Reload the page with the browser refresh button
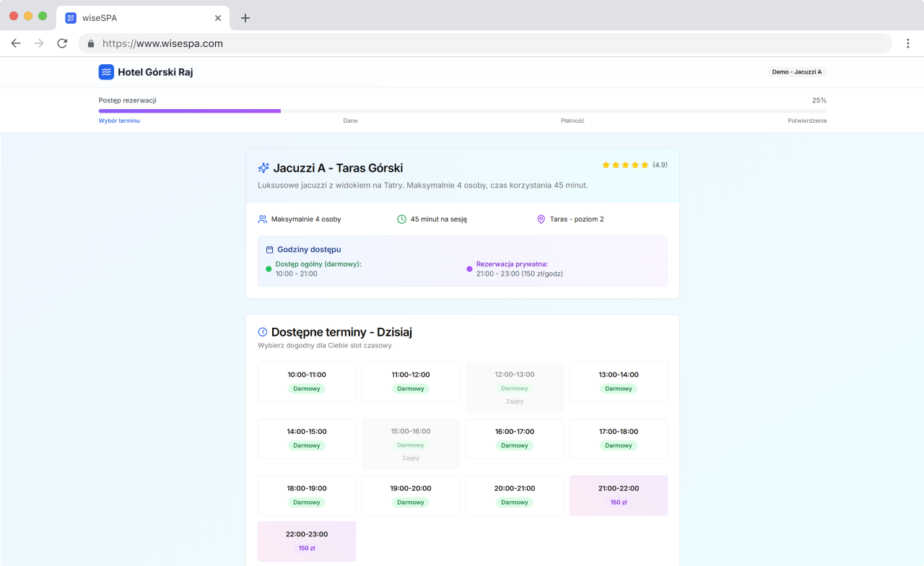The width and height of the screenshot is (924, 566). 62,43
